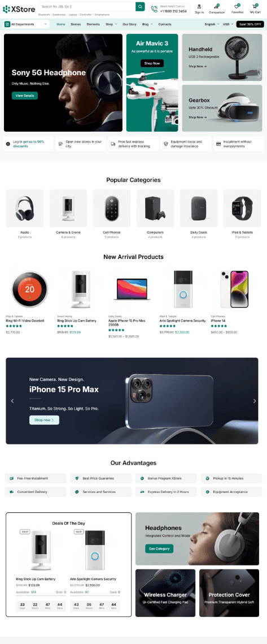Open the Sign In account icon
The image size is (267, 644).
tap(199, 7)
